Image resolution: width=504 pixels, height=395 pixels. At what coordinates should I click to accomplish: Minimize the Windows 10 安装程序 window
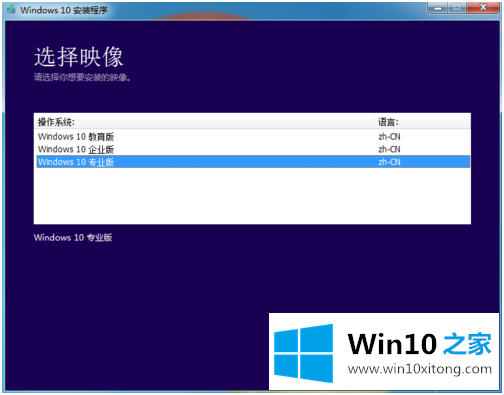[438, 8]
